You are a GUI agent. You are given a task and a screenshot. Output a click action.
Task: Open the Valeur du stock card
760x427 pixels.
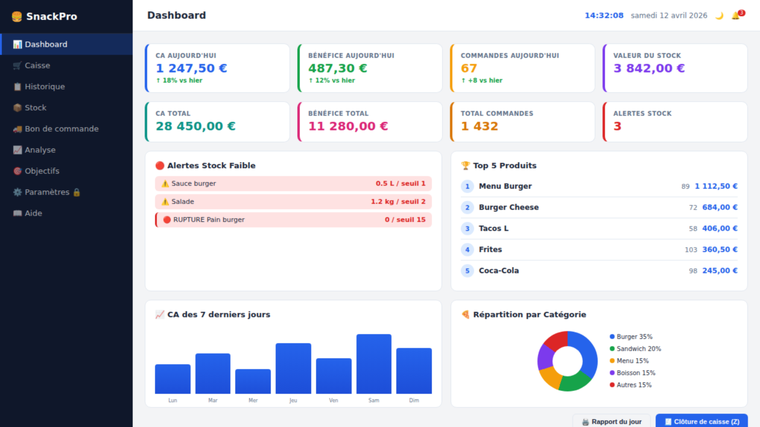click(x=675, y=68)
